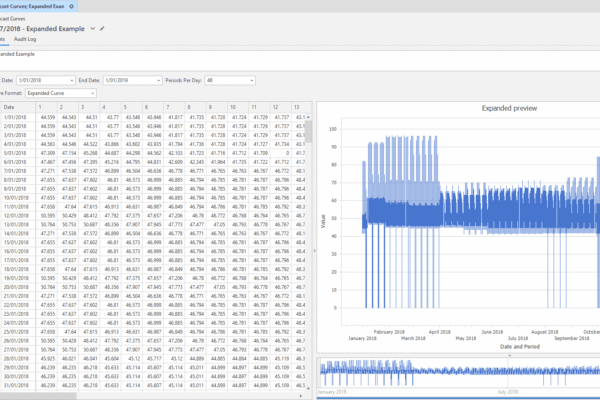Click the Date column header
Image resolution: width=600 pixels, height=400 pixels.
pyautogui.click(x=18, y=107)
